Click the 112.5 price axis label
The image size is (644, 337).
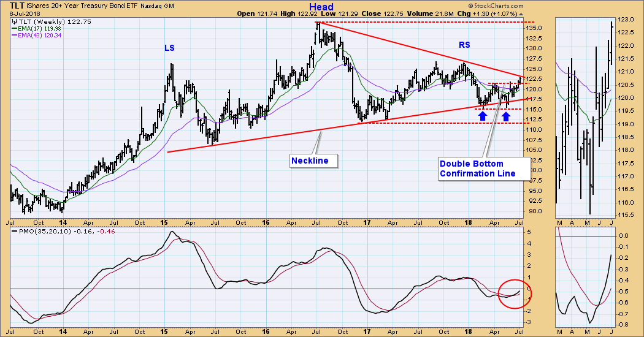point(534,119)
